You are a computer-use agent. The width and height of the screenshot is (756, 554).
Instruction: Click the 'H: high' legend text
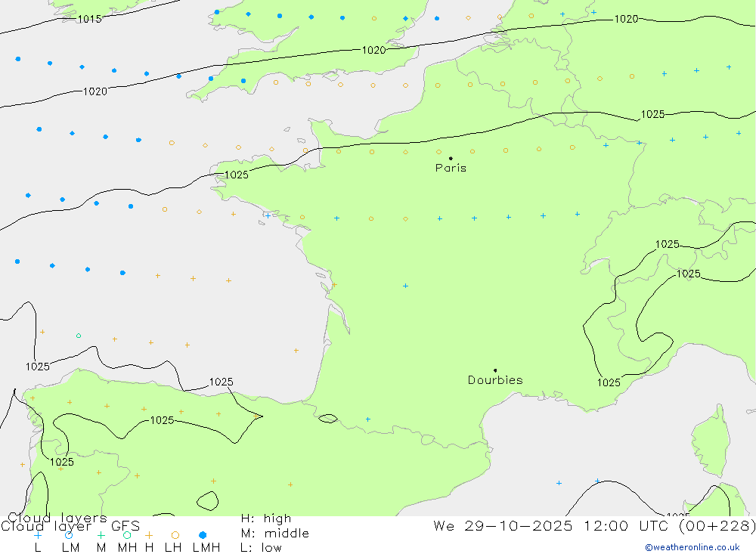point(266,518)
